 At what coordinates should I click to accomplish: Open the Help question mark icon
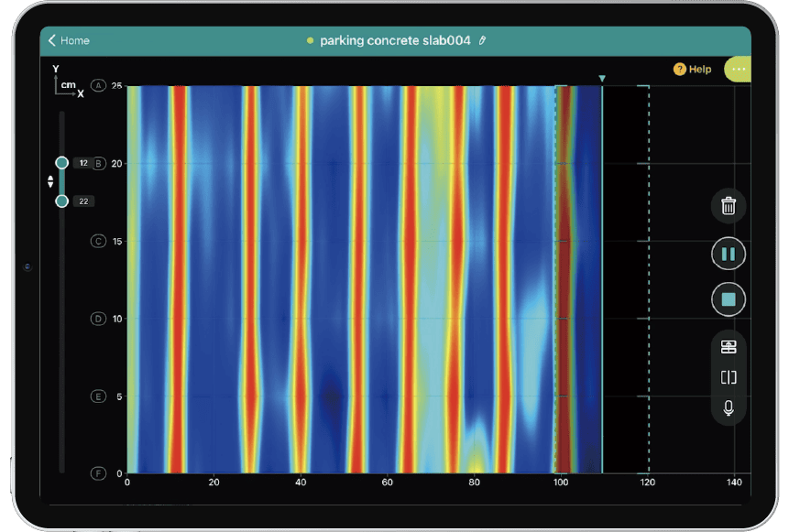tap(679, 69)
